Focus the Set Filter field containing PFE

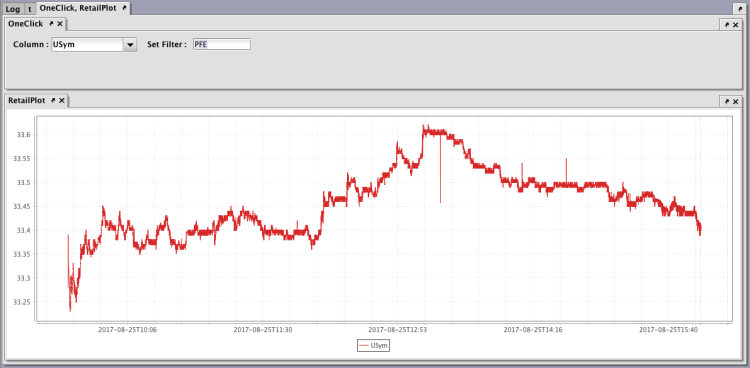pyautogui.click(x=221, y=45)
